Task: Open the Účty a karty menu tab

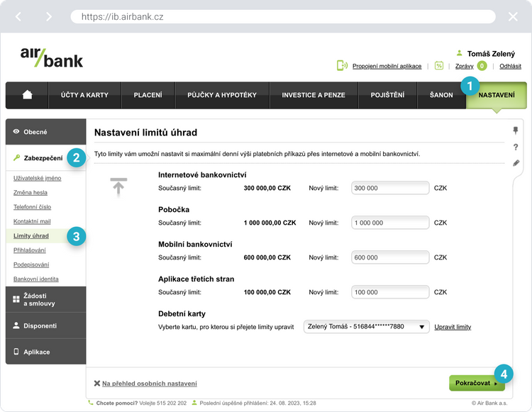Action: [84, 95]
